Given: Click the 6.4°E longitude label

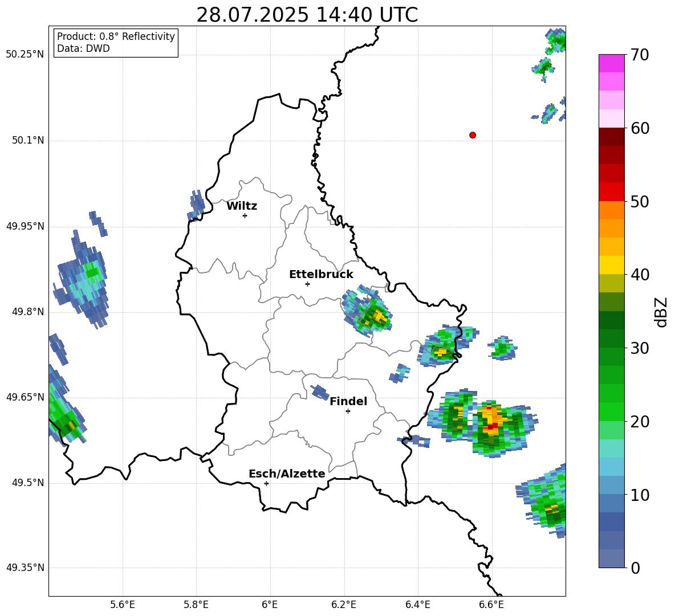Looking at the screenshot, I should (417, 605).
